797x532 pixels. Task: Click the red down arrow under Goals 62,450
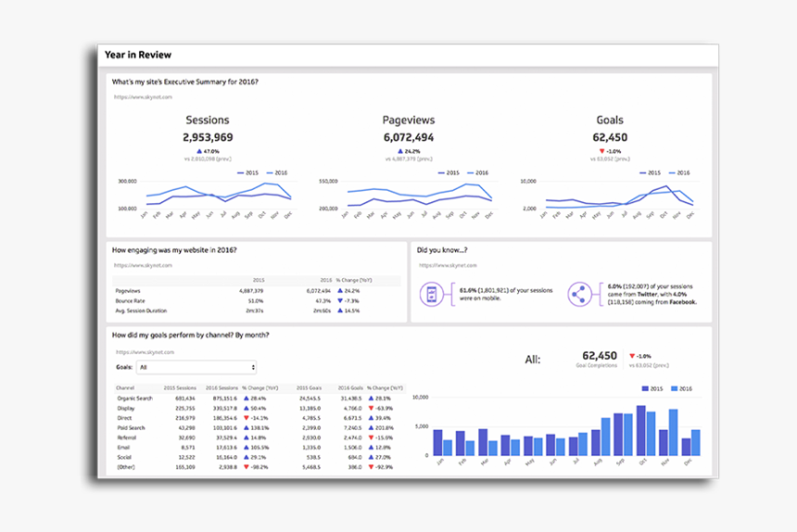(602, 151)
